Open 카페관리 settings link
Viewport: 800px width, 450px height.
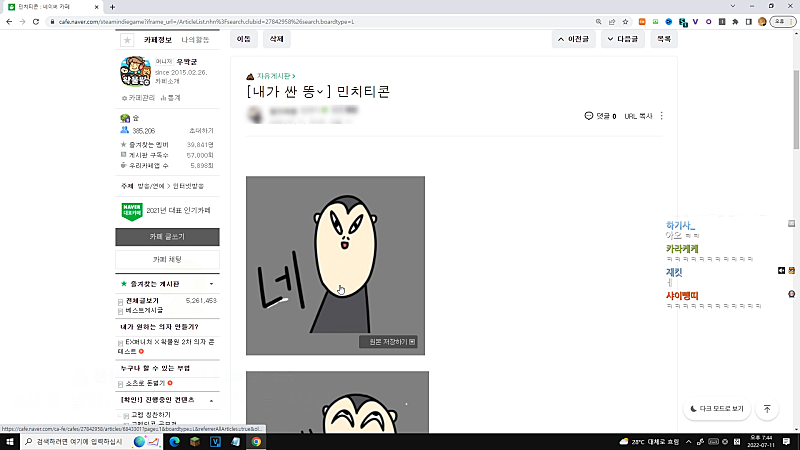coord(138,98)
